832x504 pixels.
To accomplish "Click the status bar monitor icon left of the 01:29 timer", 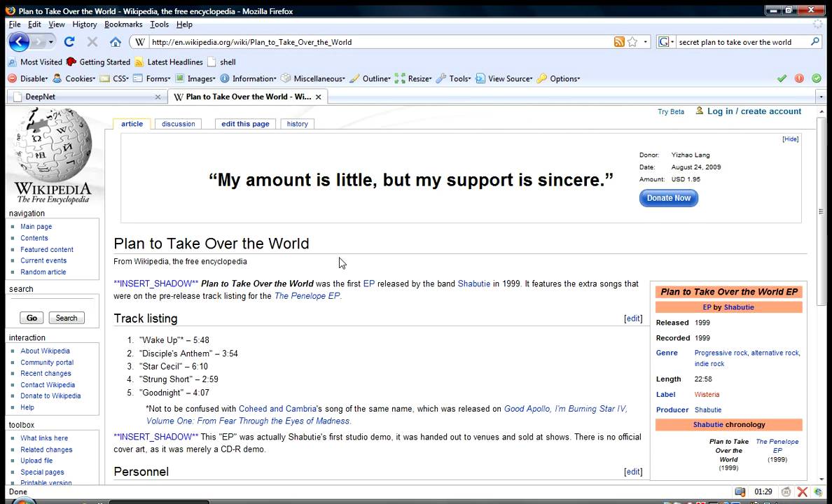I will pyautogui.click(x=740, y=492).
